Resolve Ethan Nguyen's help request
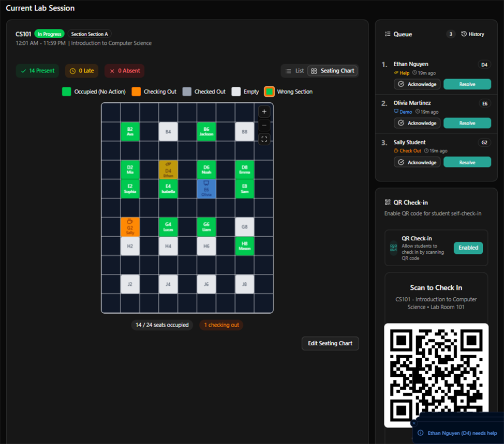Screen dimensions: 504x444 tap(467, 84)
